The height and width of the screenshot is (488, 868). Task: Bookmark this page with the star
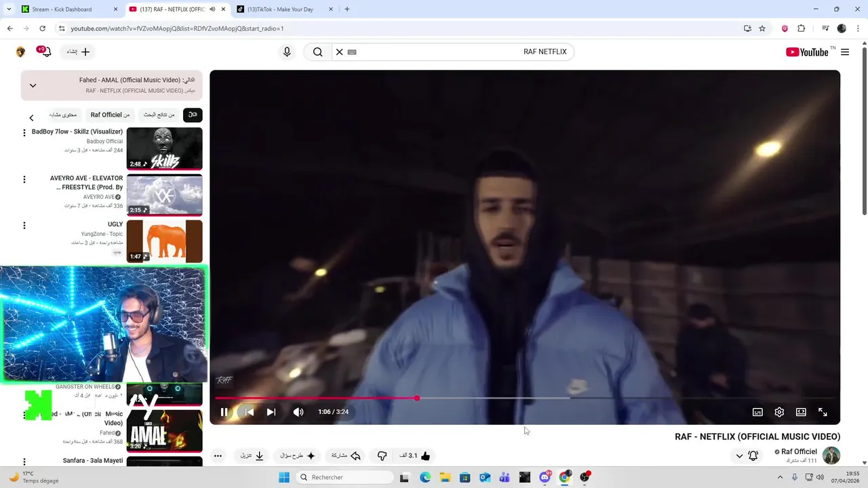[x=762, y=28]
